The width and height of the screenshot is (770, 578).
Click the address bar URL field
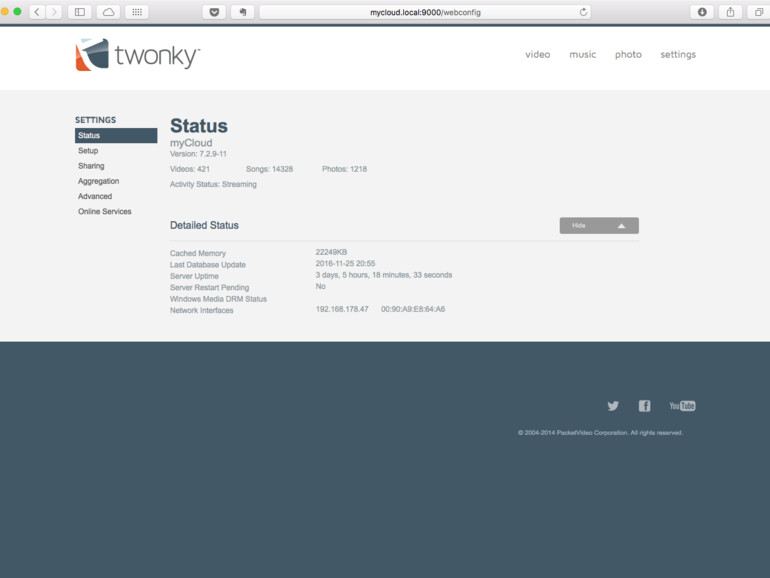[x=425, y=12]
